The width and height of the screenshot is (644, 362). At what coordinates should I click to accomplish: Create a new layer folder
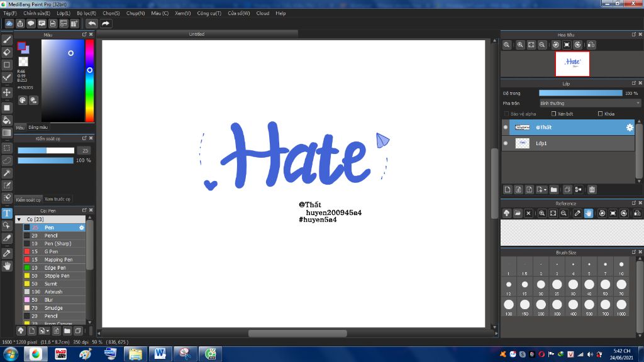553,190
